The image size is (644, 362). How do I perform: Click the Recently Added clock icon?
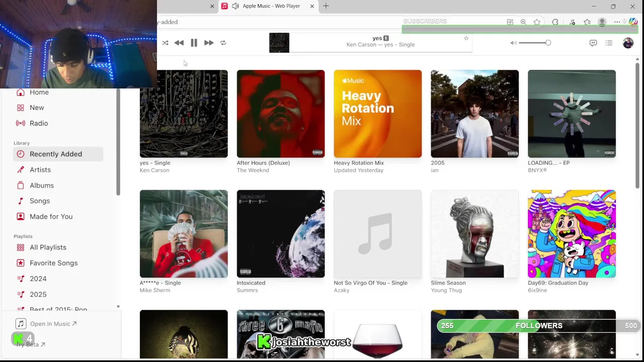click(20, 154)
